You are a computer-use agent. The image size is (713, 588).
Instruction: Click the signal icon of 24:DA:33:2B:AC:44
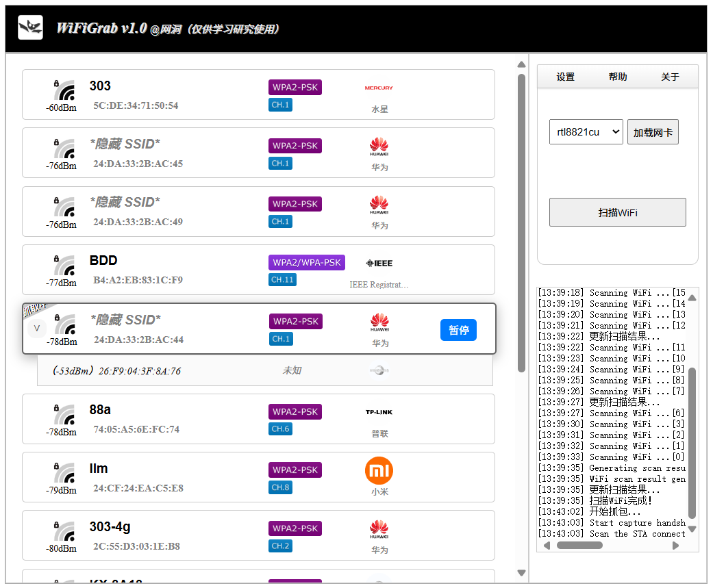(x=64, y=324)
